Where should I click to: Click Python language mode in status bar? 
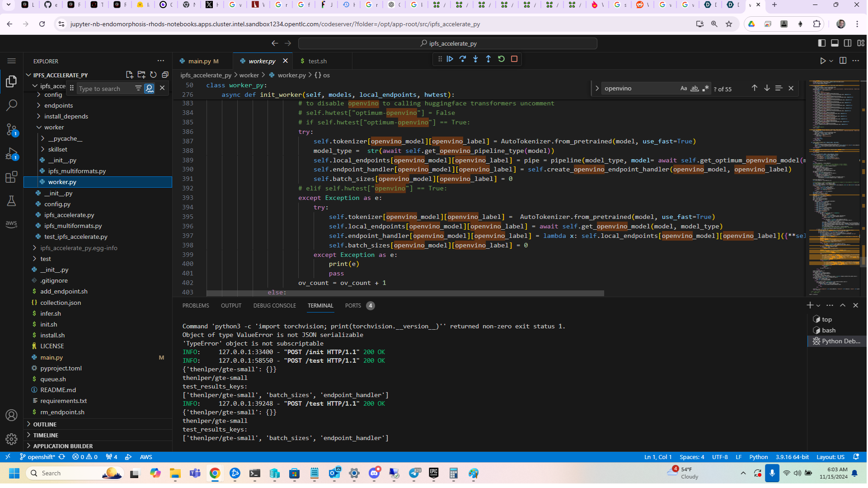click(x=759, y=458)
